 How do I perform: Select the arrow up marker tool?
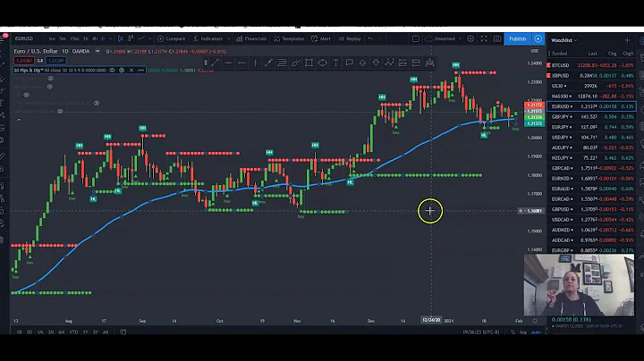362,63
